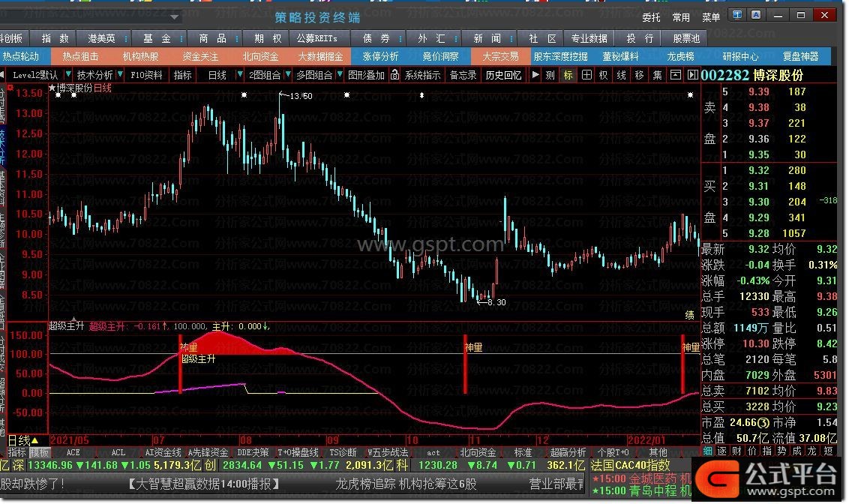Open the 港美英 dropdown dots

(126, 38)
